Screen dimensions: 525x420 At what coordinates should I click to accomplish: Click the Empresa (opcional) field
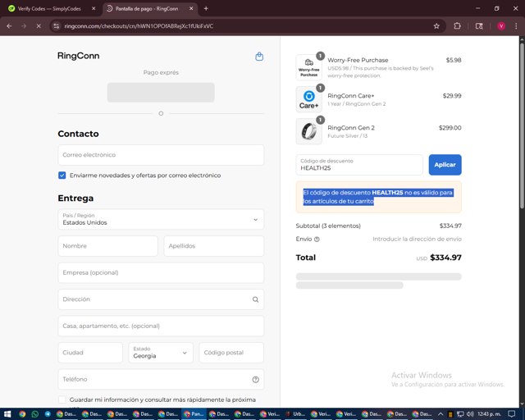click(161, 272)
